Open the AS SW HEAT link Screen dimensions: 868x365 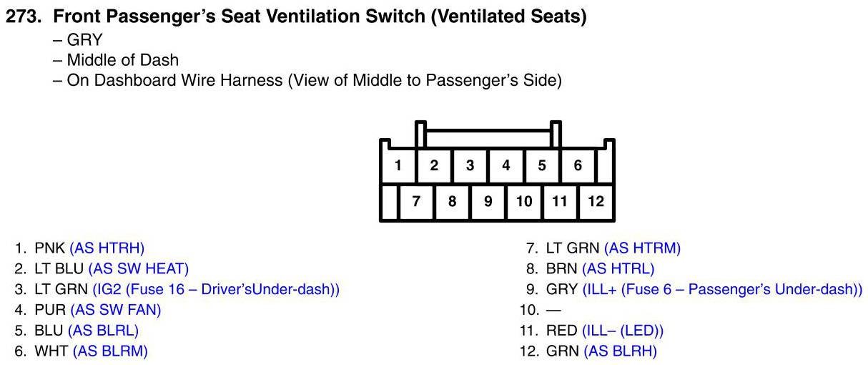[138, 269]
